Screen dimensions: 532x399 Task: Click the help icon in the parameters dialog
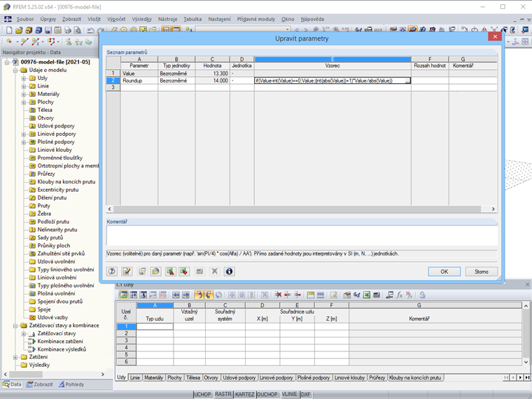pos(112,271)
